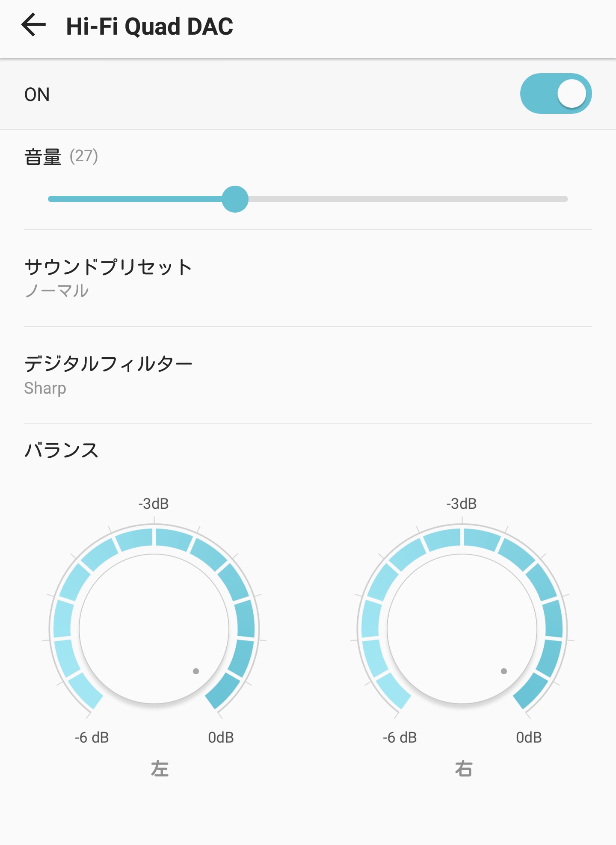Turn off the Hi-Fi Quad DAC switch
Screen dimensions: 616x845
[x=556, y=94]
